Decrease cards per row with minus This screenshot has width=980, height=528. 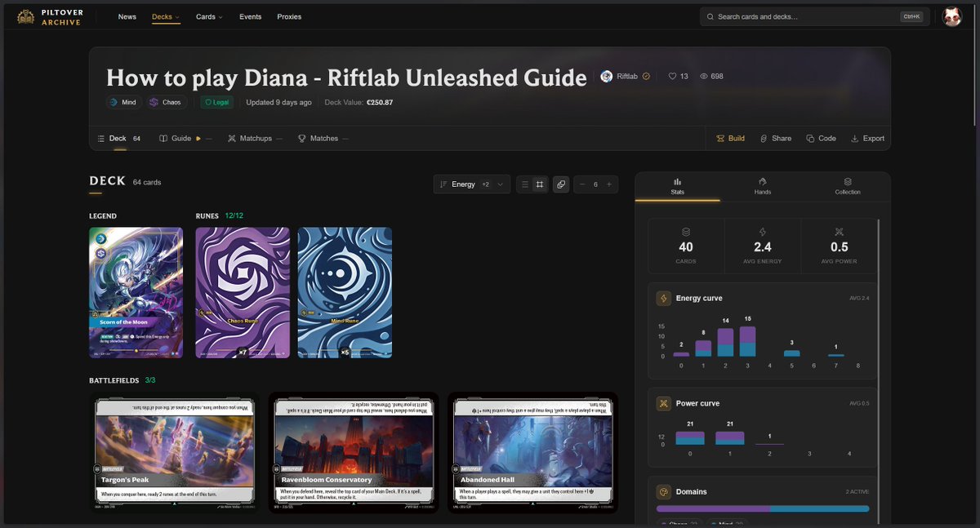(581, 184)
